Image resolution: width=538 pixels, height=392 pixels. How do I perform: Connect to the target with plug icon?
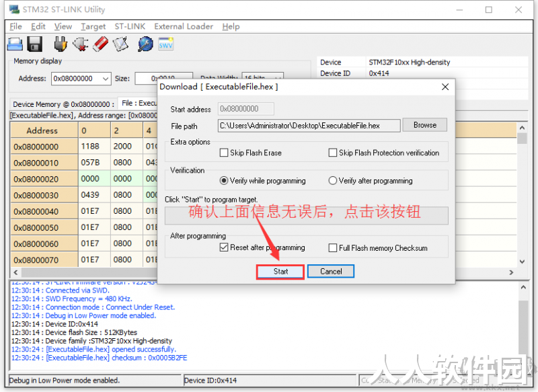61,44
